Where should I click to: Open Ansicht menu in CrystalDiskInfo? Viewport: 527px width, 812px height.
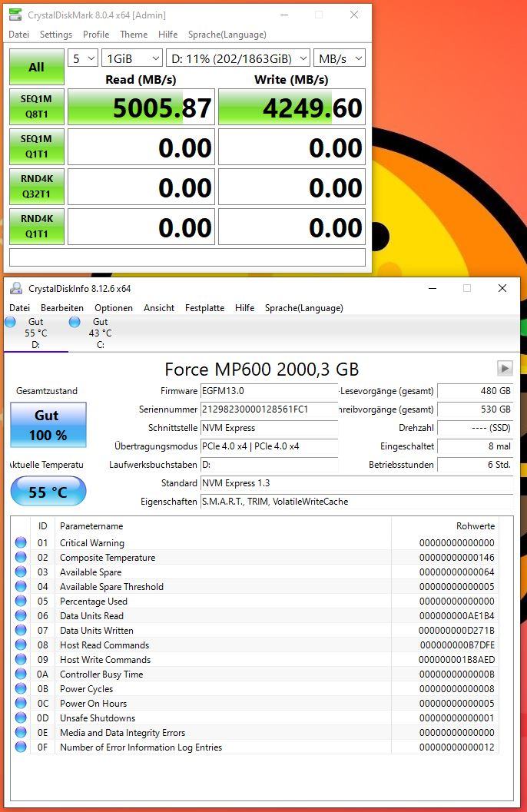159,307
